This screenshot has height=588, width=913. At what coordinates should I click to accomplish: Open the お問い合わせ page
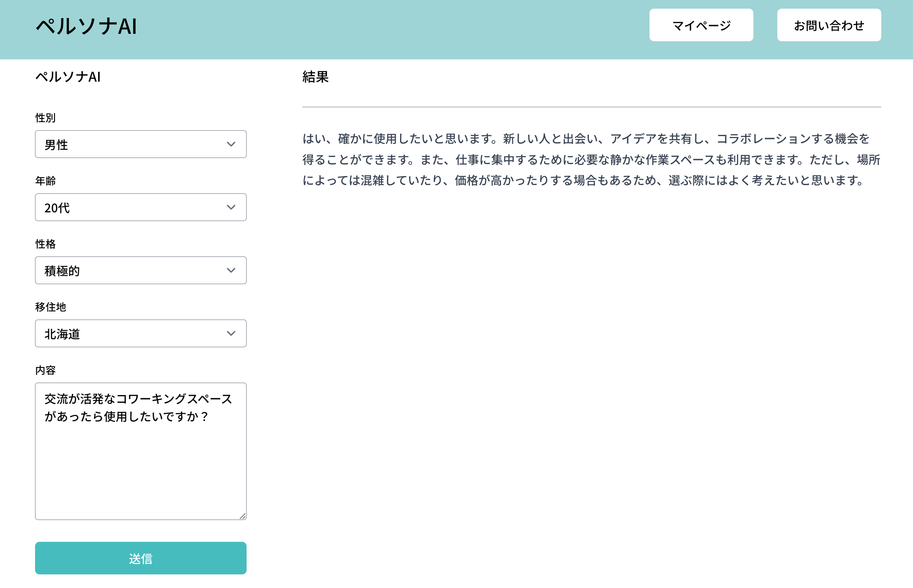829,25
